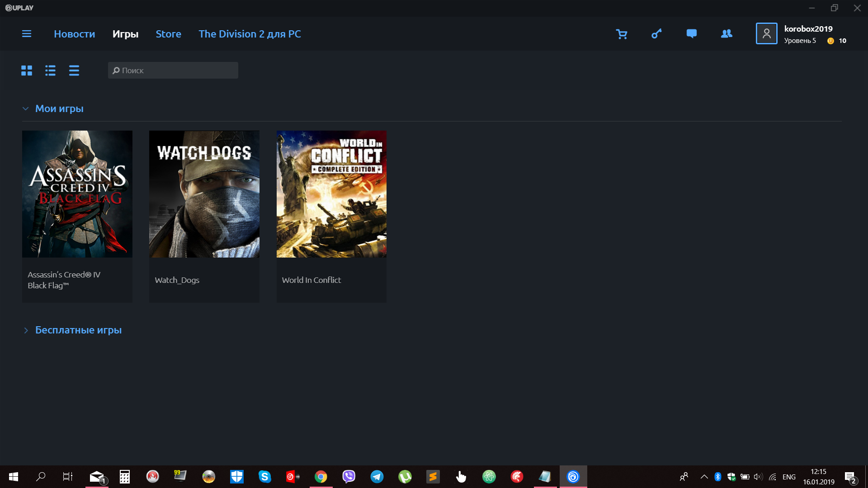Open Telegram from the taskbar
The image size is (868, 488).
tap(377, 477)
